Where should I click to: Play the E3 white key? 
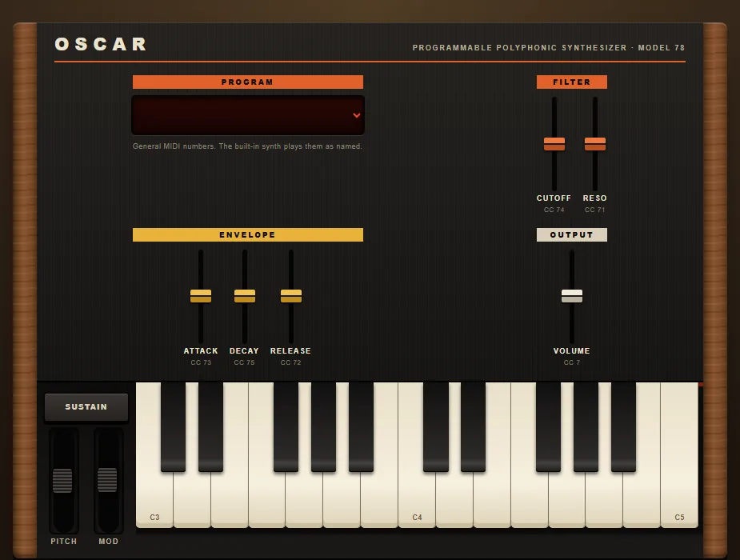coord(230,500)
